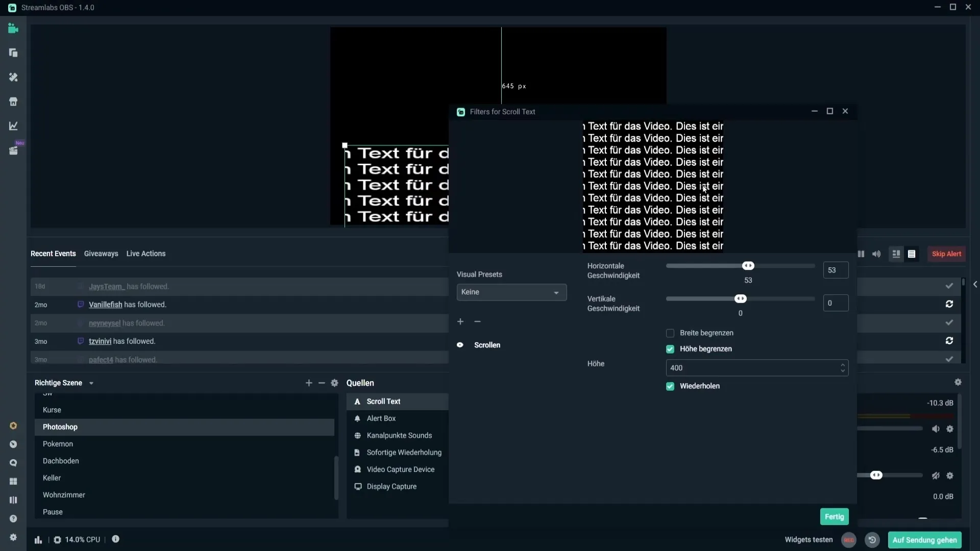This screenshot has height=551, width=980.
Task: Enable the Breite begrenzen checkbox
Action: point(670,333)
